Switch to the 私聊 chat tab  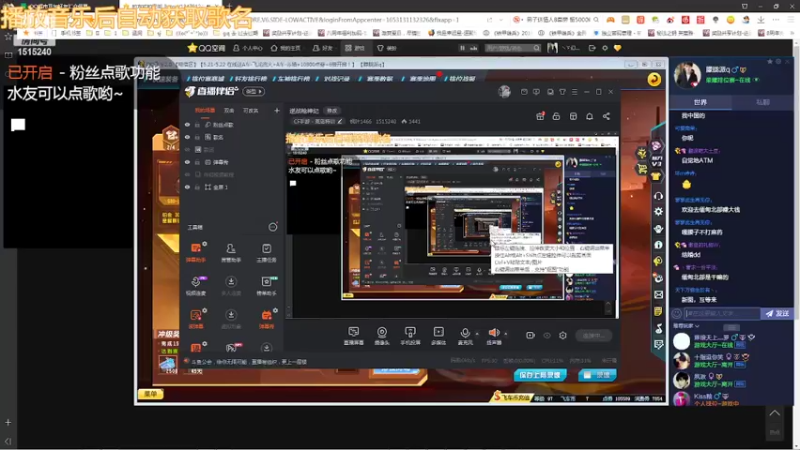[762, 102]
